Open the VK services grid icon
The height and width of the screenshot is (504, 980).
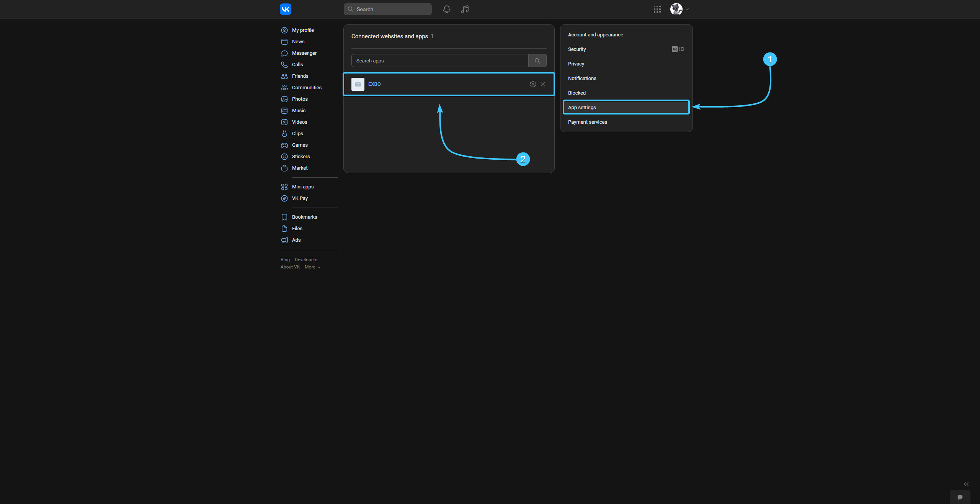click(x=657, y=9)
